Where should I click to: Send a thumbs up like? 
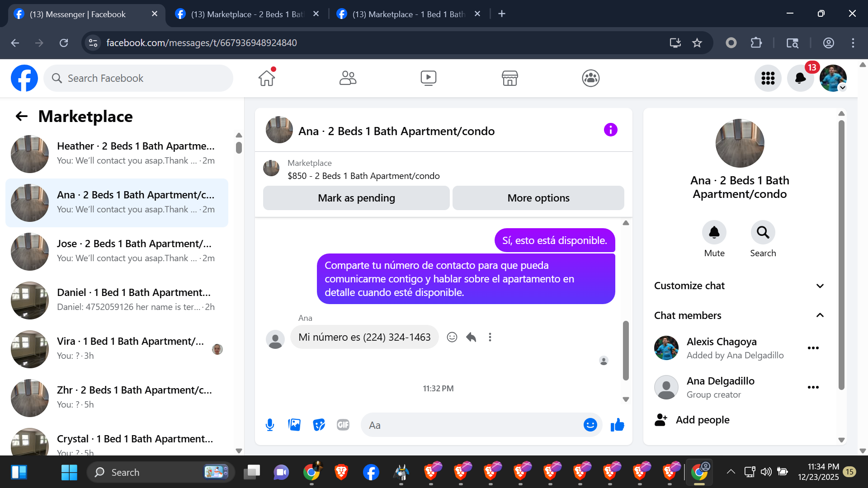(617, 425)
